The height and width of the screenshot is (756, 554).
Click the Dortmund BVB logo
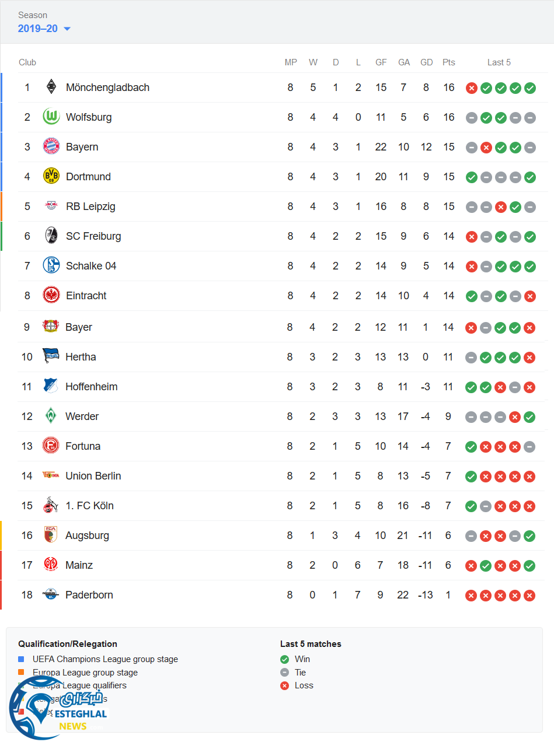pos(51,176)
